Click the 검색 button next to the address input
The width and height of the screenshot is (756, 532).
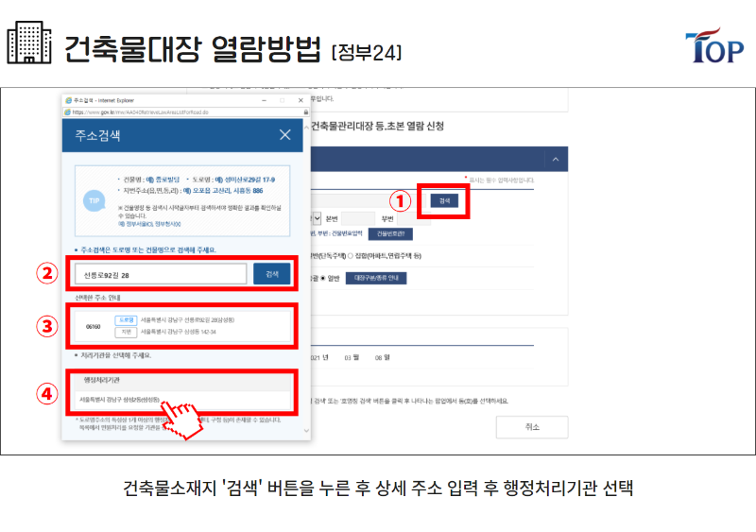[x=272, y=274]
